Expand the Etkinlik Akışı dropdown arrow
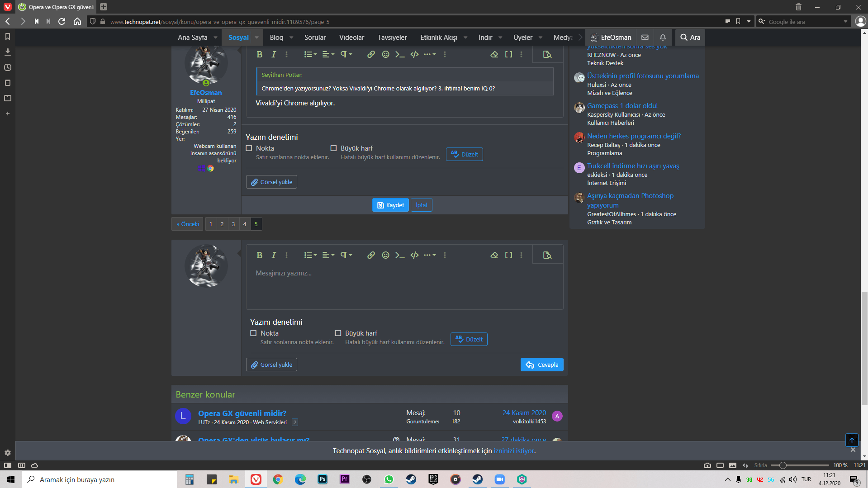 click(x=465, y=38)
